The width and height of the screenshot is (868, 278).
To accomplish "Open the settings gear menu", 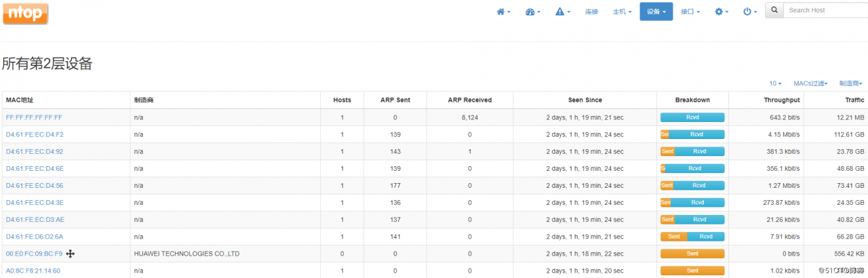I will 722,12.
